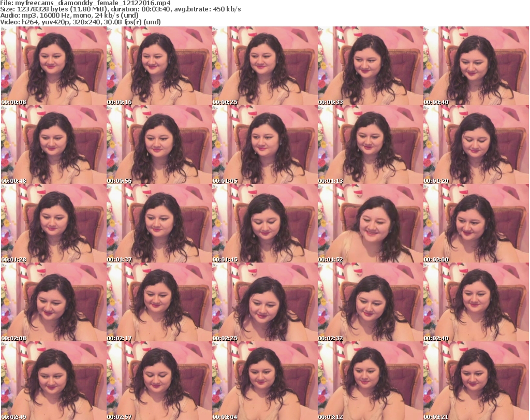The height and width of the screenshot is (420, 530).
Task: Open the frame stamped 00:00:56
Action: 159,144
